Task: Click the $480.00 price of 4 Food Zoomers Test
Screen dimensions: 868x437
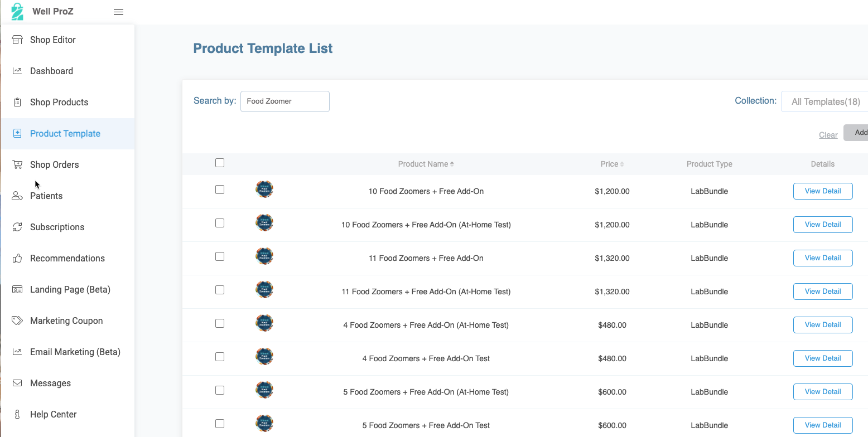Action: pos(612,358)
